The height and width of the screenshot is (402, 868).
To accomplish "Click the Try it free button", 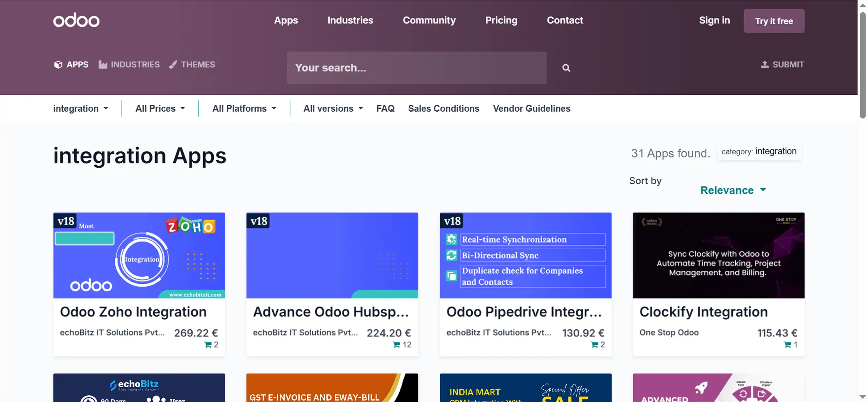I will click(774, 21).
